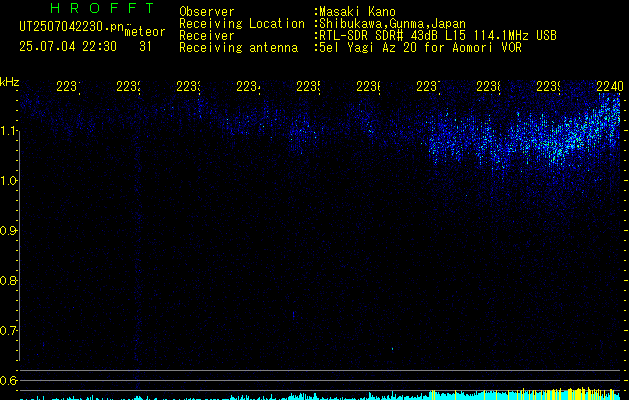Click the 2240 time marker
Image resolution: width=629 pixels, height=400 pixels.
tap(610, 86)
